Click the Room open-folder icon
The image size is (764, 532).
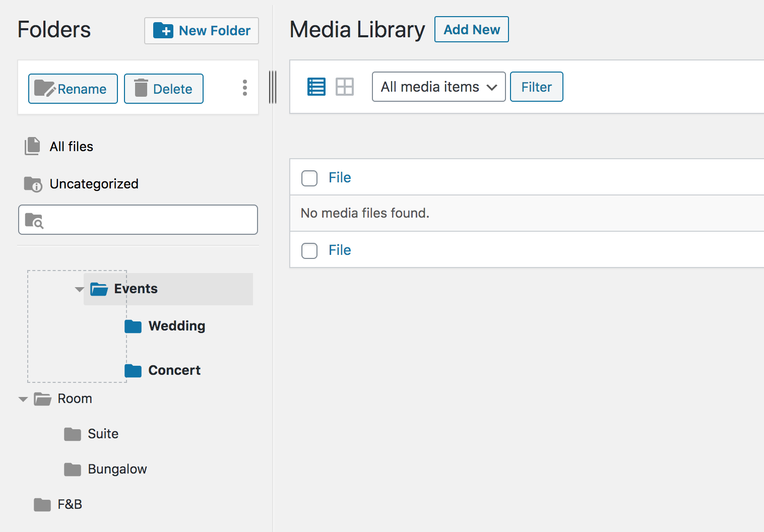(x=42, y=399)
